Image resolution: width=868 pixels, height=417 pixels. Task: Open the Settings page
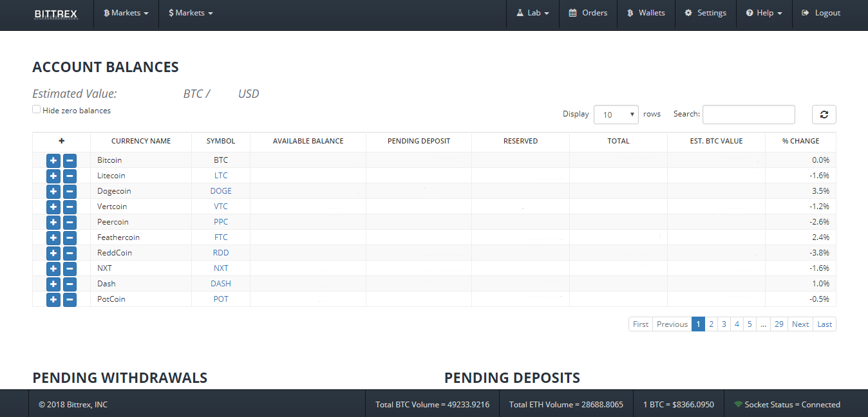(706, 13)
